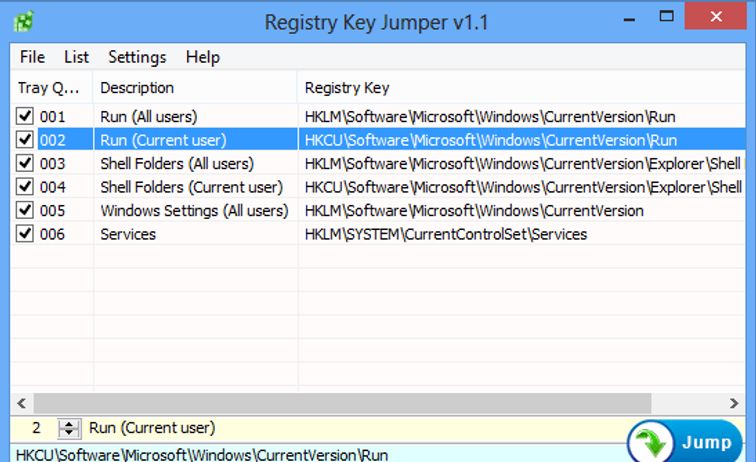Open the Settings menu
The height and width of the screenshot is (462, 756).
click(x=137, y=57)
